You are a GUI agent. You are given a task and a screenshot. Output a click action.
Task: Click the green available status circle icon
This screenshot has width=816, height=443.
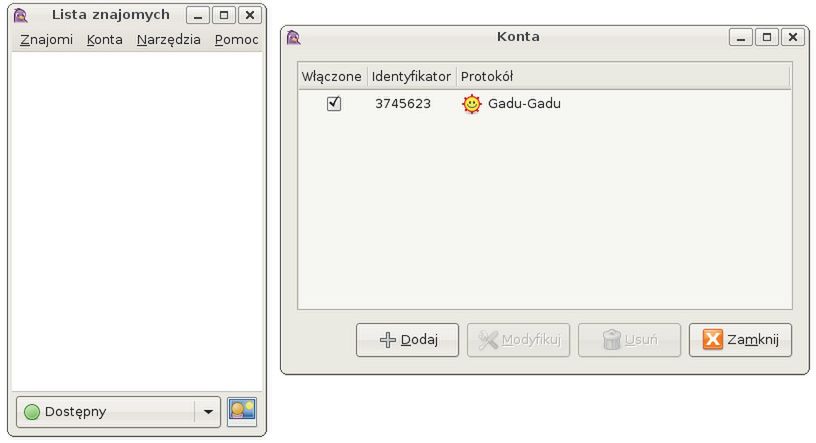tap(32, 412)
